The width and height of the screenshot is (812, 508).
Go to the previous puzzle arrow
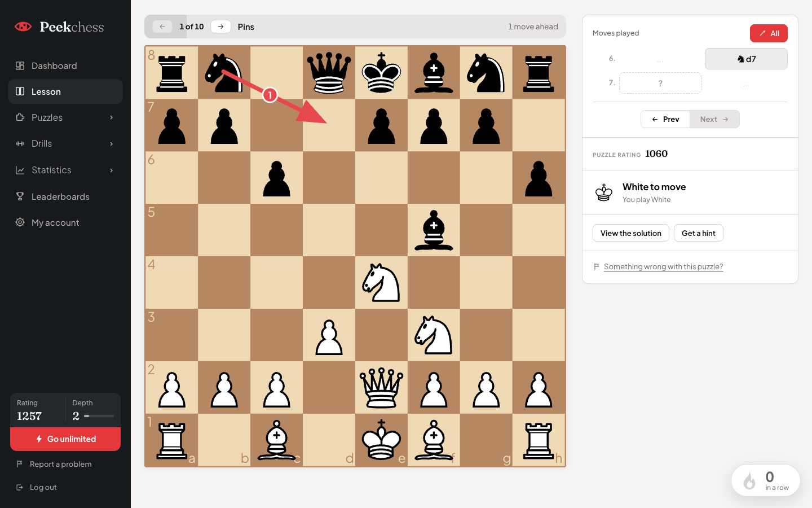[x=162, y=27]
